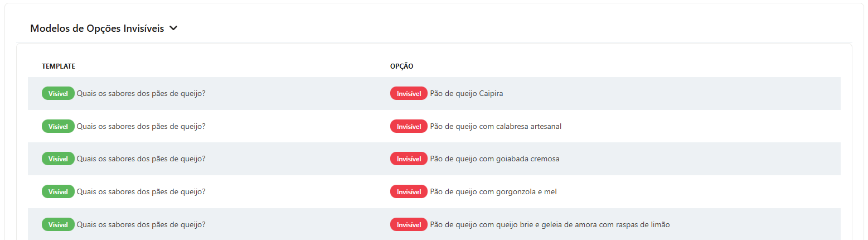The width and height of the screenshot is (868, 240).
Task: Open first row template Quais os sabores
Action: click(141, 94)
